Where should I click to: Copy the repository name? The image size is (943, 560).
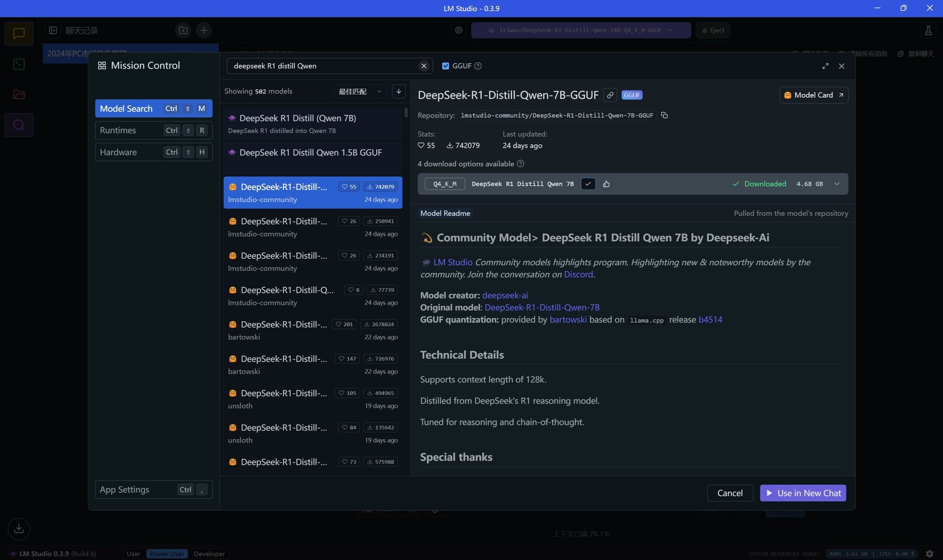[664, 115]
